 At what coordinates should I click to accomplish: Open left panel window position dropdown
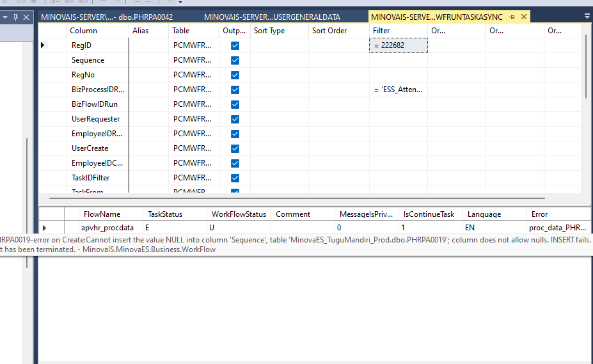tap(5, 17)
